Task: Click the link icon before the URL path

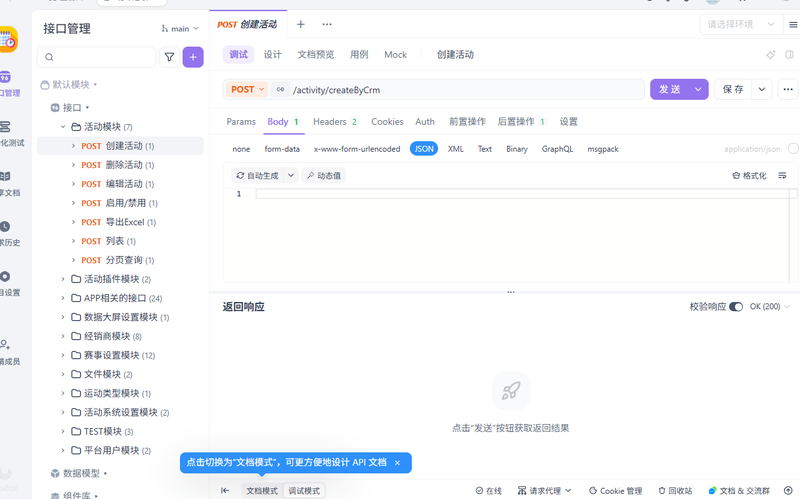Action: point(280,89)
